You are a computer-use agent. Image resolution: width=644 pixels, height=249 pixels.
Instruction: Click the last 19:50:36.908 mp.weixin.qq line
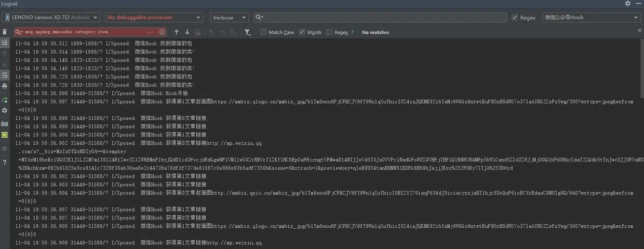click(x=139, y=242)
